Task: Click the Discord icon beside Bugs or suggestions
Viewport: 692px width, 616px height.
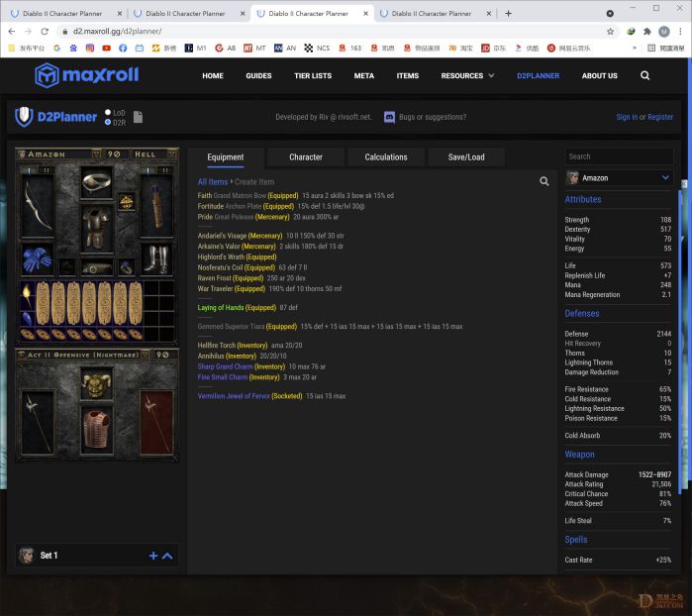Action: click(389, 117)
